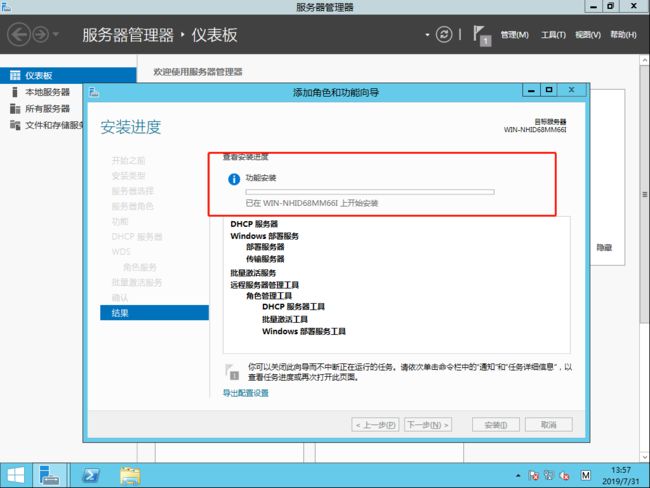
Task: Click Windows 部署服务工具 in the results list
Action: [x=303, y=331]
